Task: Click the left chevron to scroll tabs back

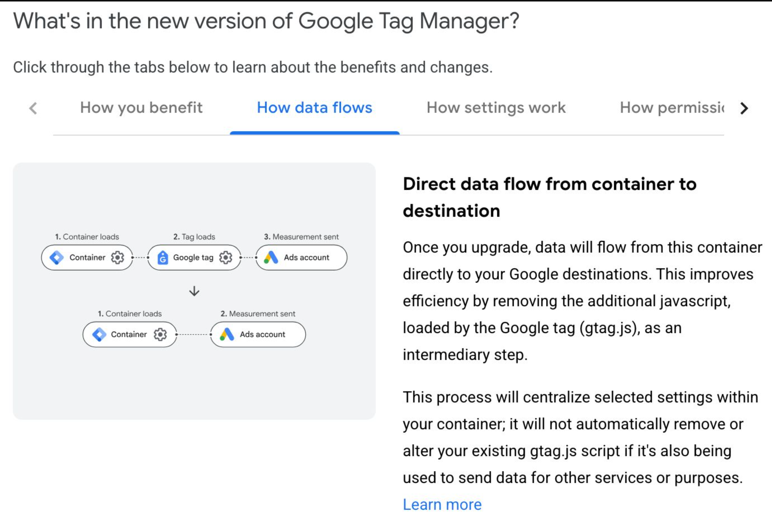Action: [x=33, y=108]
